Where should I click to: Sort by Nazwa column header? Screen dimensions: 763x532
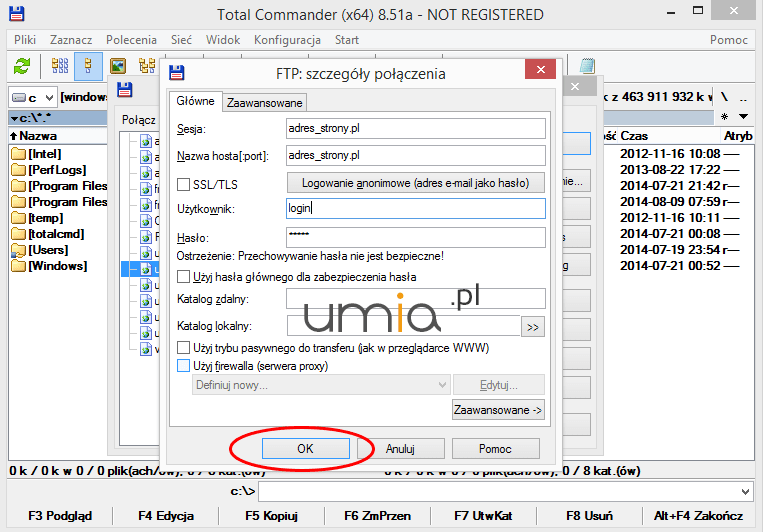57,136
